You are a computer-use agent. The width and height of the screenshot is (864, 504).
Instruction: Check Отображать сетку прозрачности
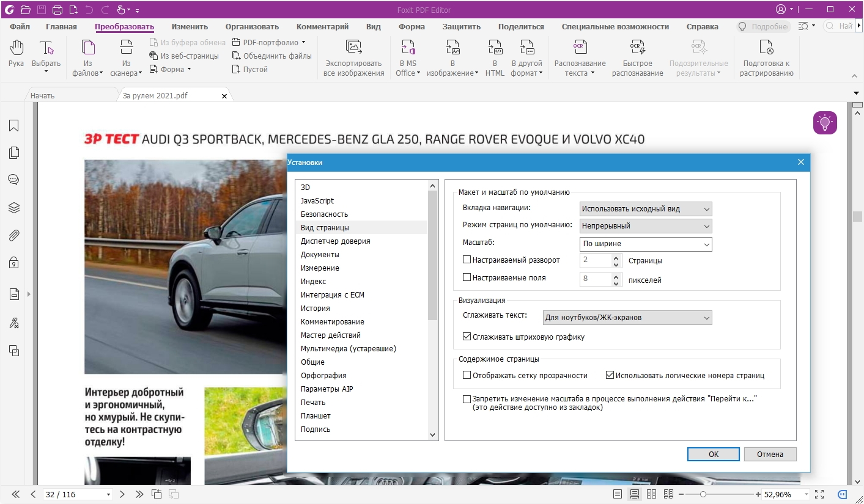click(x=467, y=375)
